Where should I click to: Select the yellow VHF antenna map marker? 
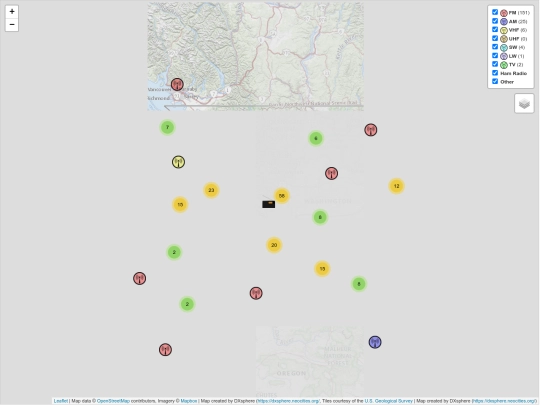pyautogui.click(x=178, y=162)
